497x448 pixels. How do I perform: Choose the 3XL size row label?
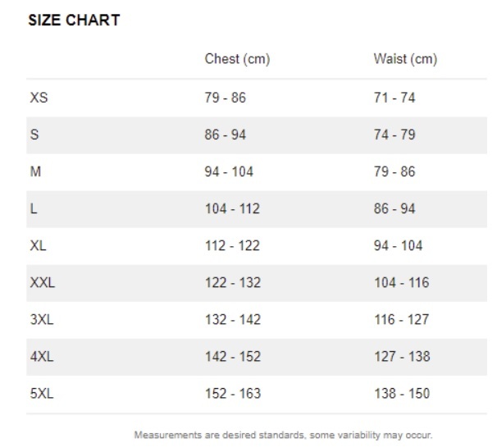coord(42,320)
